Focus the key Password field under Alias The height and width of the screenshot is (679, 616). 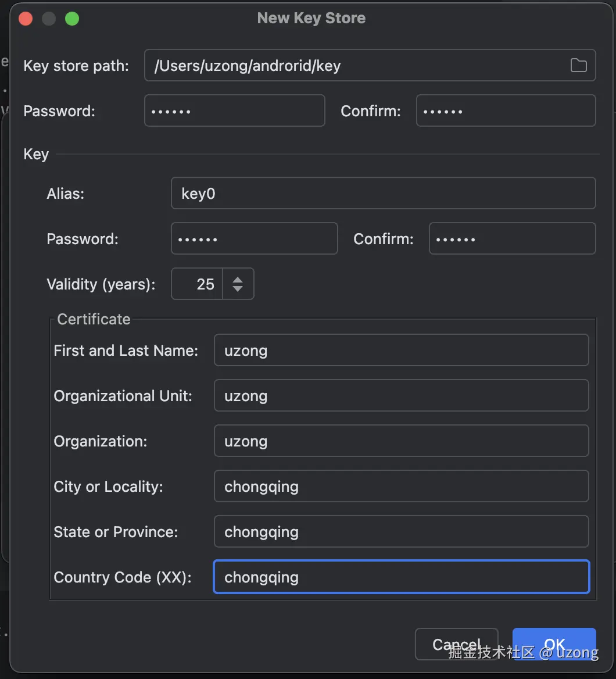click(254, 238)
